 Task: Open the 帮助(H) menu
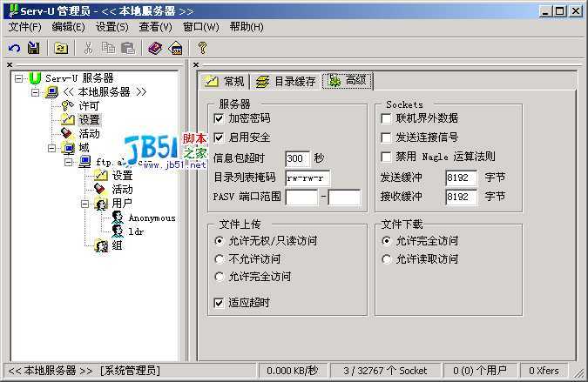click(247, 27)
